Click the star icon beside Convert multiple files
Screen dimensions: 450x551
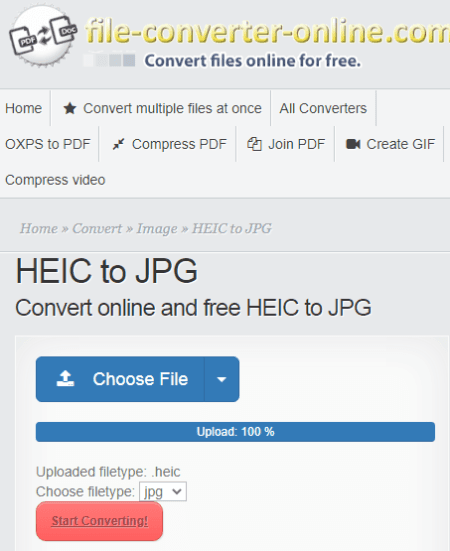[x=70, y=109]
